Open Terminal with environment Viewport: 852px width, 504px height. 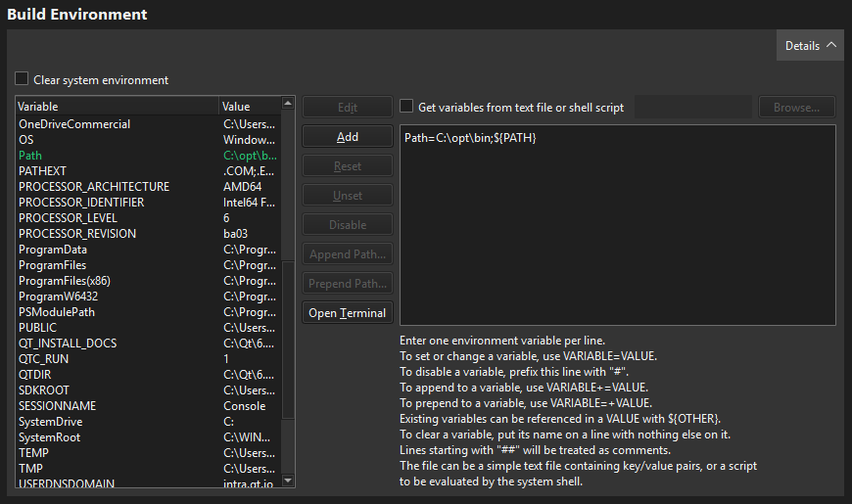[348, 313]
